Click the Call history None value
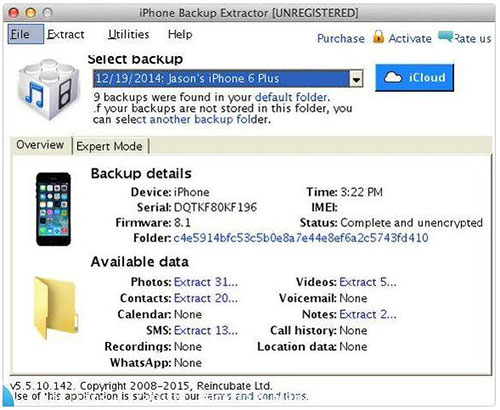 coord(353,330)
